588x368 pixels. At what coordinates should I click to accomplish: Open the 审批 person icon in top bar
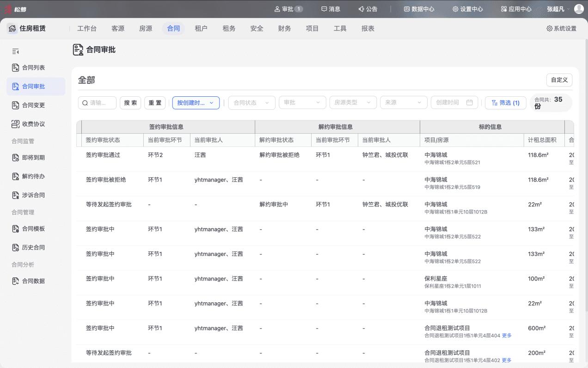point(277,9)
